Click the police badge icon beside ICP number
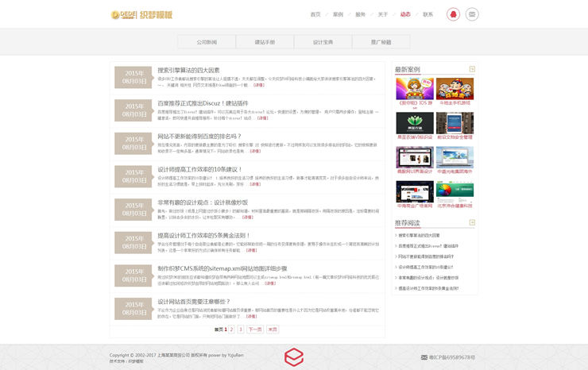The image size is (588, 370). (x=423, y=357)
